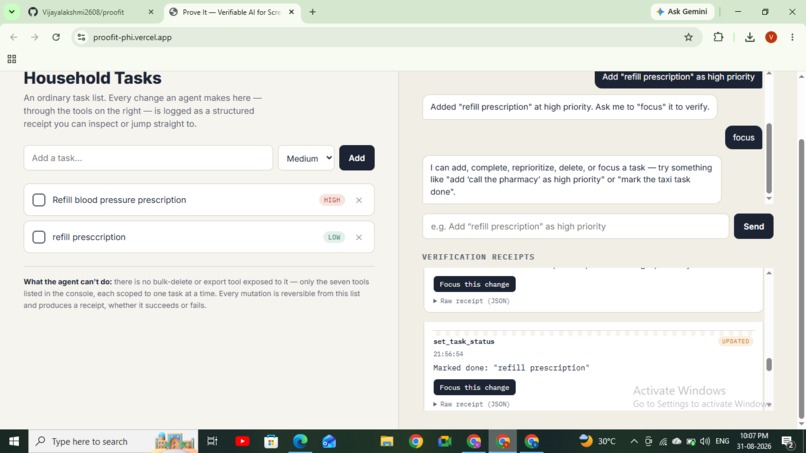The height and width of the screenshot is (453, 806).
Task: Click the address bar URL proofit-phi.vercel.app
Action: [x=132, y=37]
